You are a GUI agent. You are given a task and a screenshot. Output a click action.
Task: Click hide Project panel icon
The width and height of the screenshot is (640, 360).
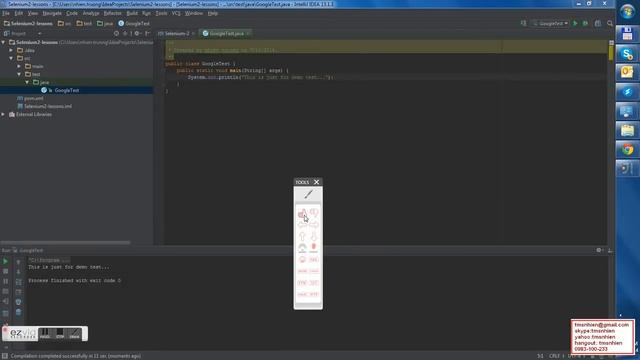pos(147,33)
